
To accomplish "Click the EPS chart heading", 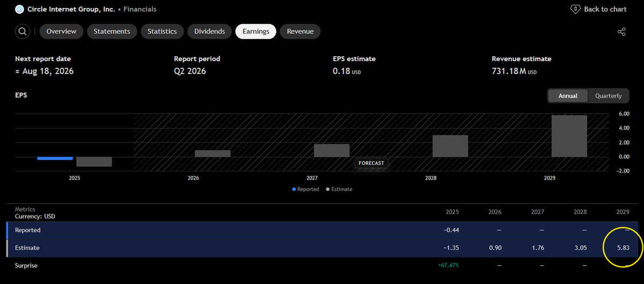I will pyautogui.click(x=21, y=95).
